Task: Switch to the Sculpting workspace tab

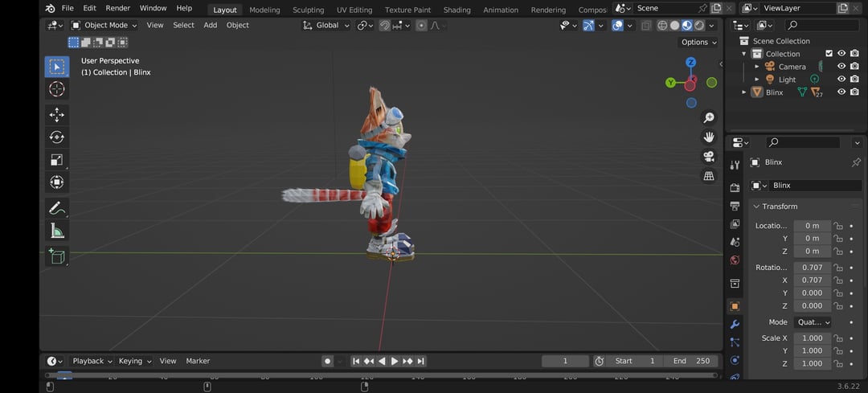Action: point(308,10)
